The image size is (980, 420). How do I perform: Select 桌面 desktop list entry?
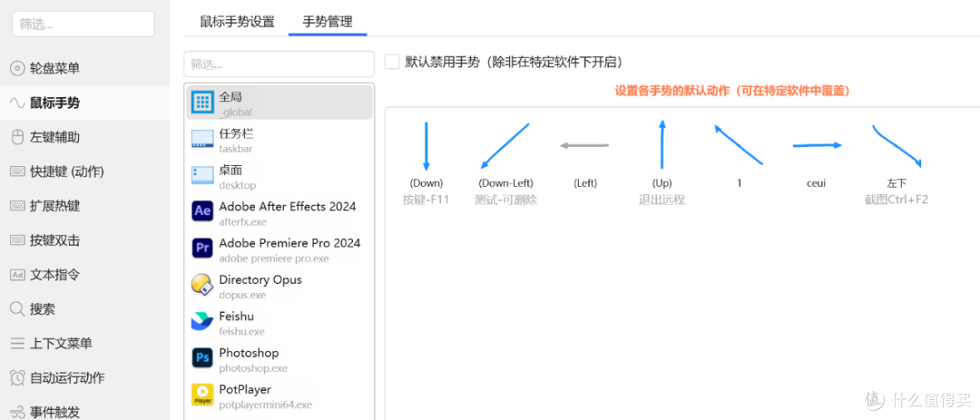[279, 176]
